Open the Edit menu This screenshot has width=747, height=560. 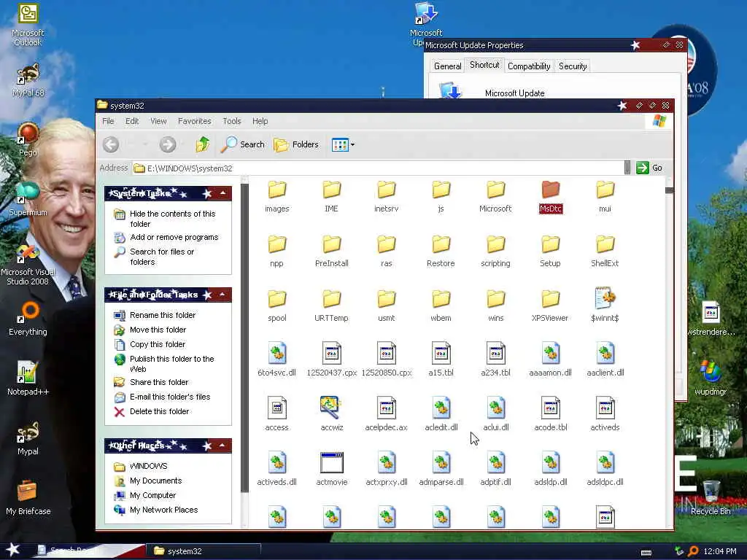(x=132, y=121)
